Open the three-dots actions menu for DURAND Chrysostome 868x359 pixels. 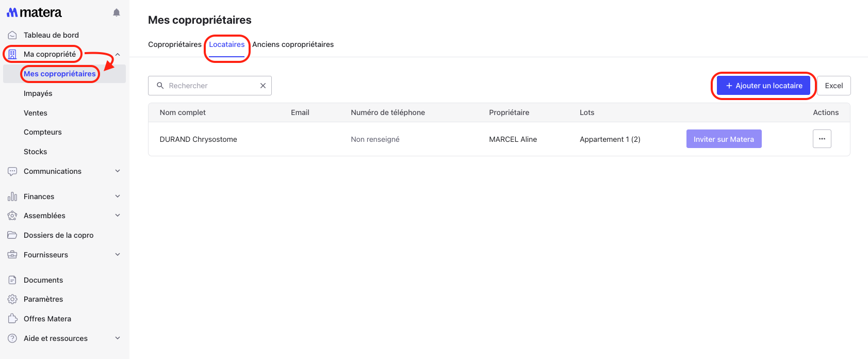[822, 139]
